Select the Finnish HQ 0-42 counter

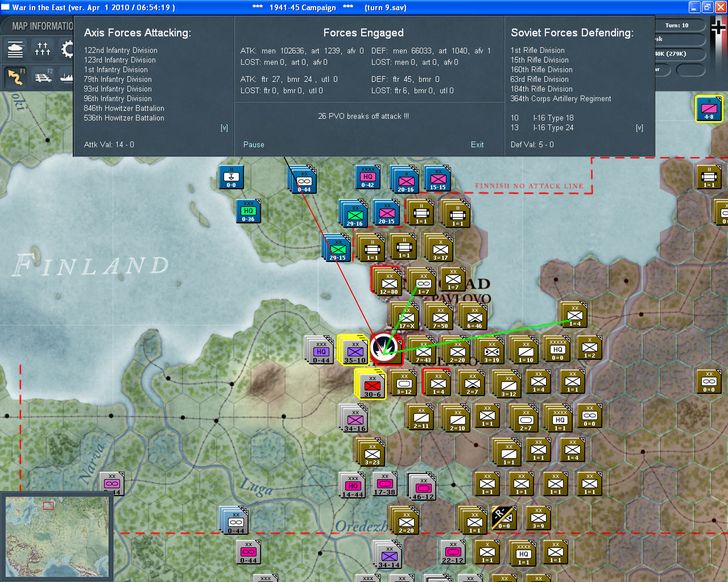pos(368,177)
